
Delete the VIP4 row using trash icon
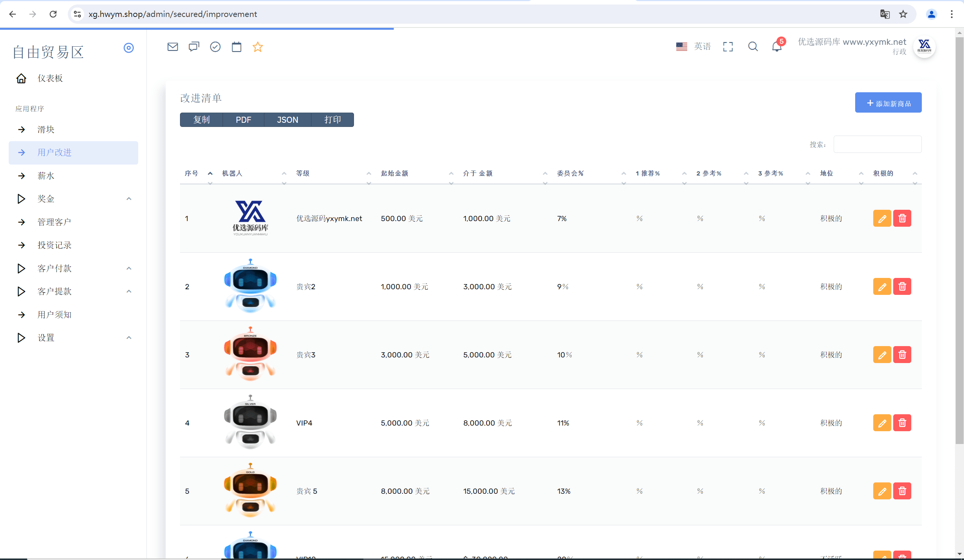[902, 423]
